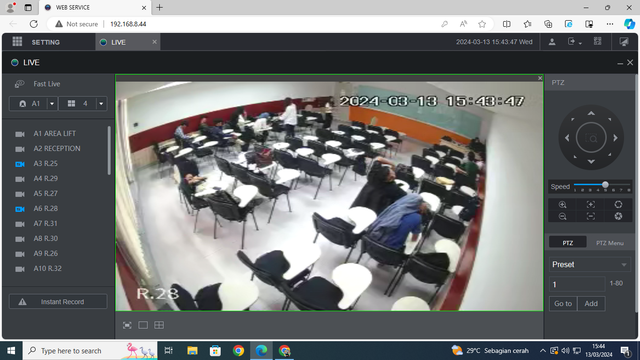Select the 4-view grid button
The width and height of the screenshot is (640, 360).
pyautogui.click(x=78, y=104)
